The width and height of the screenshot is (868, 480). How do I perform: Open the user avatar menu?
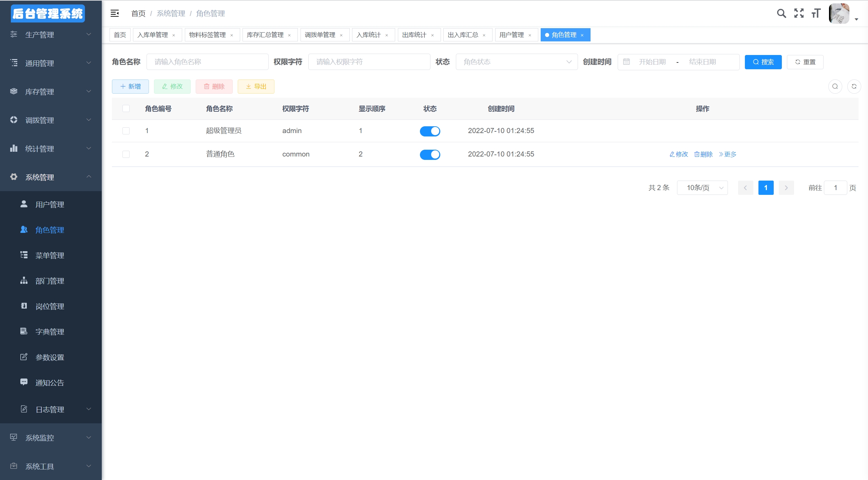pos(839,14)
